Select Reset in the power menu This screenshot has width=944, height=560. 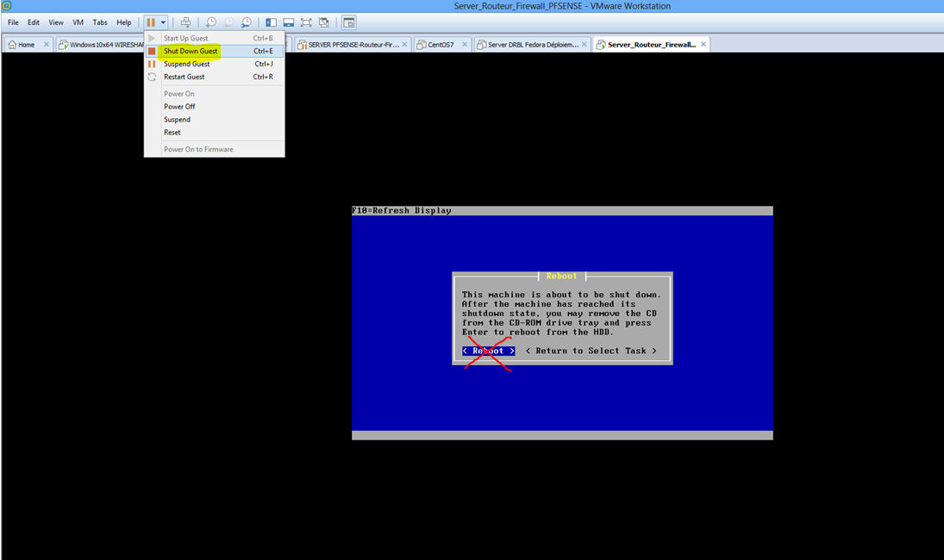point(214,133)
